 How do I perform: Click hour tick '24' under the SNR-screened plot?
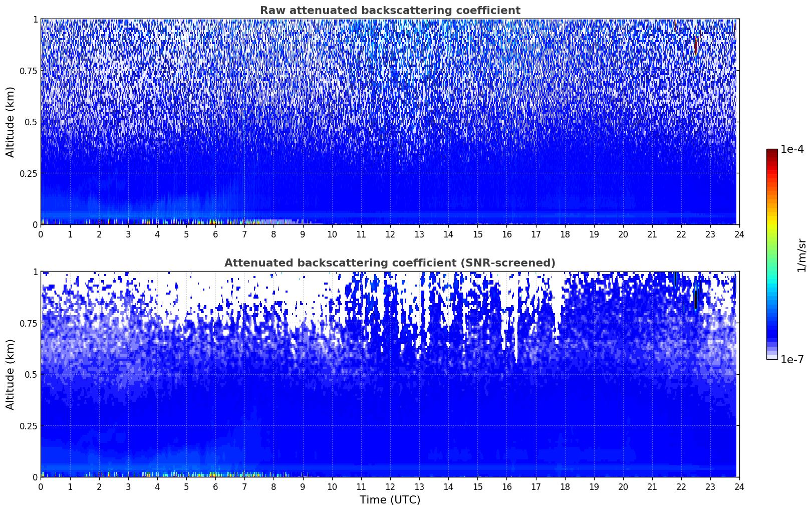coord(739,486)
